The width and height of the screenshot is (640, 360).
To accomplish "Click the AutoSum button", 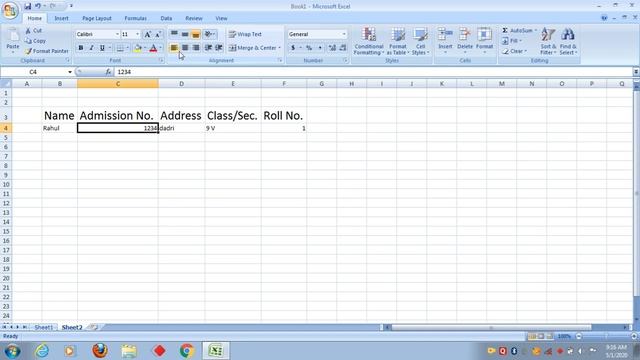I will click(519, 31).
